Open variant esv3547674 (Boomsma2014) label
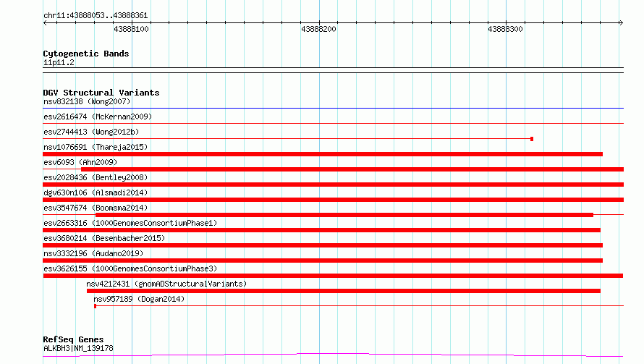Screen dimensions: 644x364 coord(96,208)
